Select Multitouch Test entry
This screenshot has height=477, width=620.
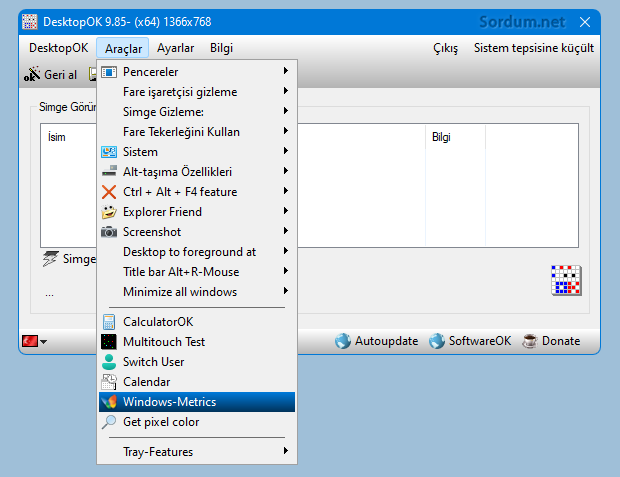click(197, 342)
